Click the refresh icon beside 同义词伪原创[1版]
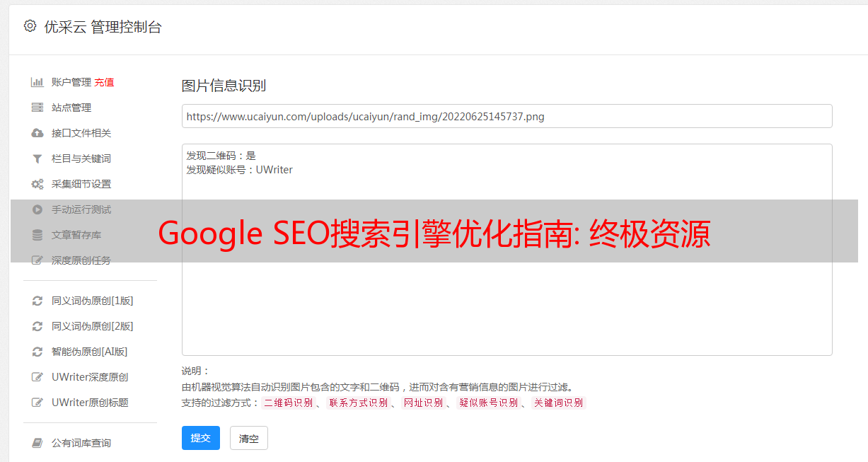This screenshot has height=462, width=868. click(37, 301)
